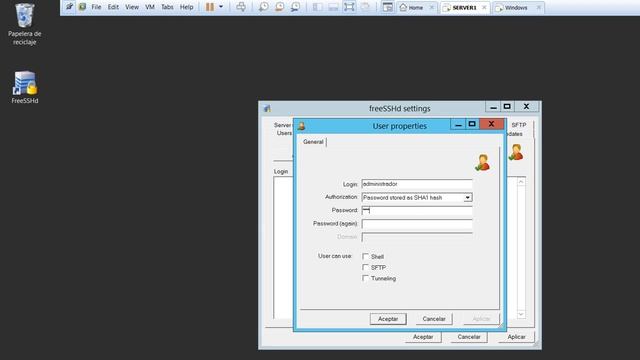Click Cancelar in freeSSHd settings window
Viewport: 640px width, 360px height.
(x=469, y=337)
